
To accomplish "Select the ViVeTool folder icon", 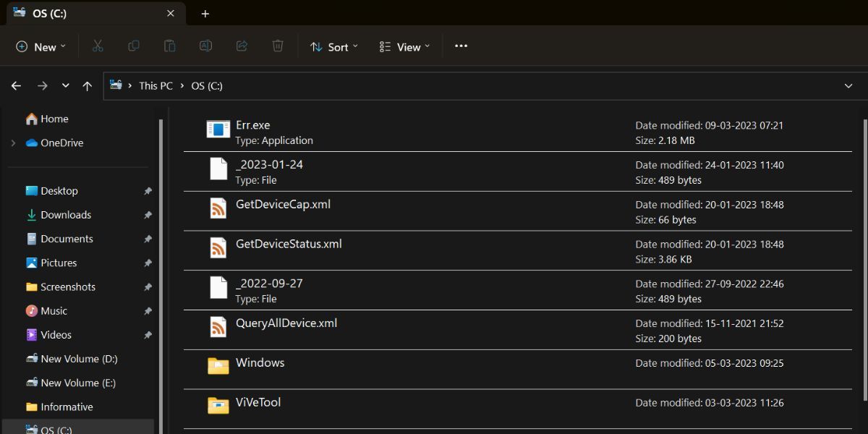I will 218,405.
